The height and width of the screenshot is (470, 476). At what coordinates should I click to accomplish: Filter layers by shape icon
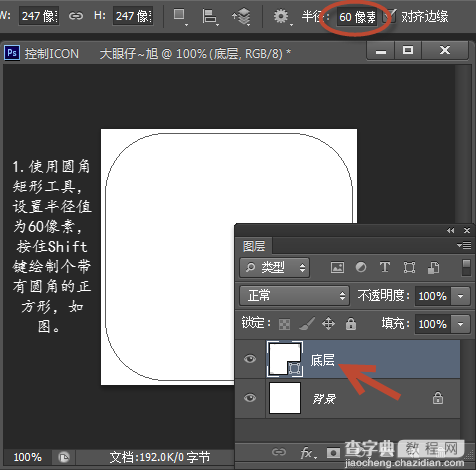click(x=409, y=267)
